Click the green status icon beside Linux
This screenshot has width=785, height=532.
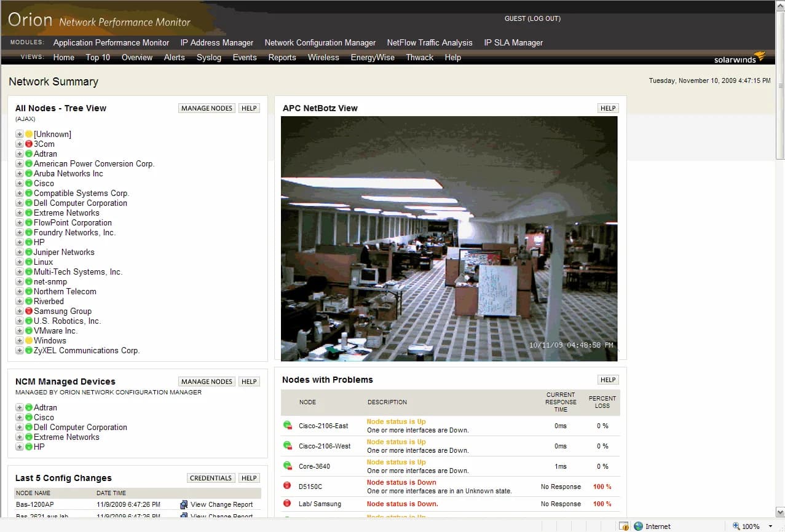tap(29, 262)
